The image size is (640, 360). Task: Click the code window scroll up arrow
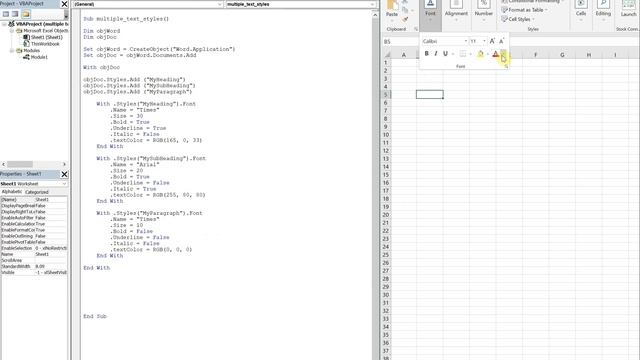tap(375, 15)
